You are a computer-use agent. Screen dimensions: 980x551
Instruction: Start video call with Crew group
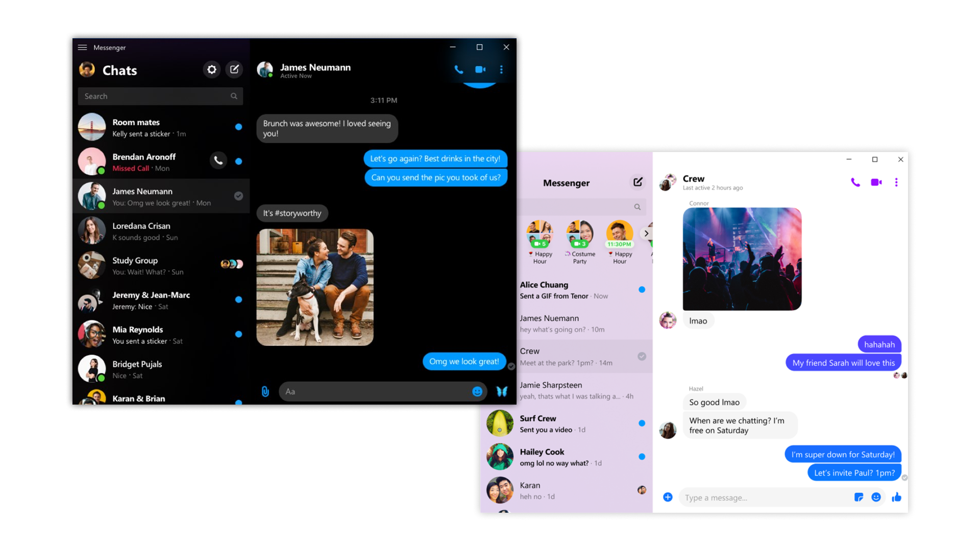point(876,182)
